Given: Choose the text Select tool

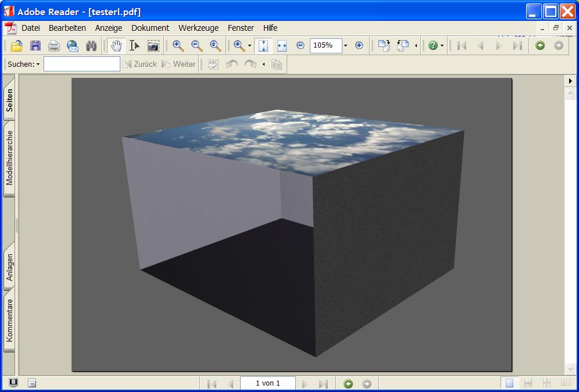Looking at the screenshot, I should [x=135, y=46].
